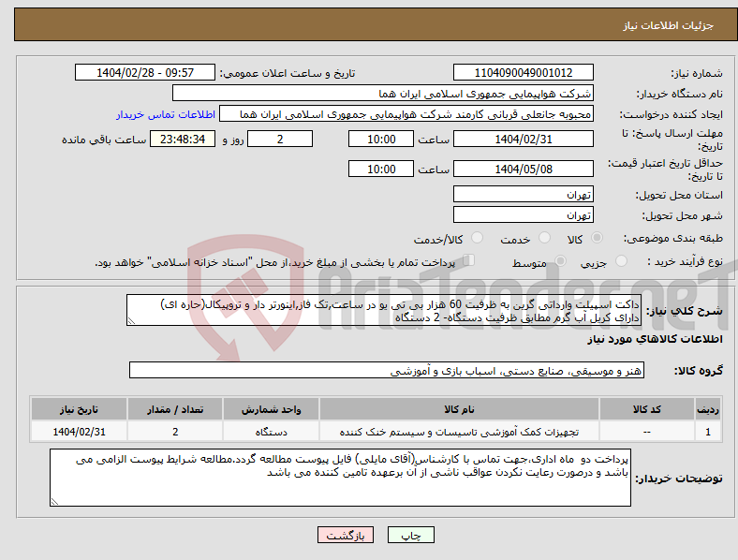Click the item name cell تجهیزات کمک آموزشی
The image size is (738, 560).
click(459, 432)
